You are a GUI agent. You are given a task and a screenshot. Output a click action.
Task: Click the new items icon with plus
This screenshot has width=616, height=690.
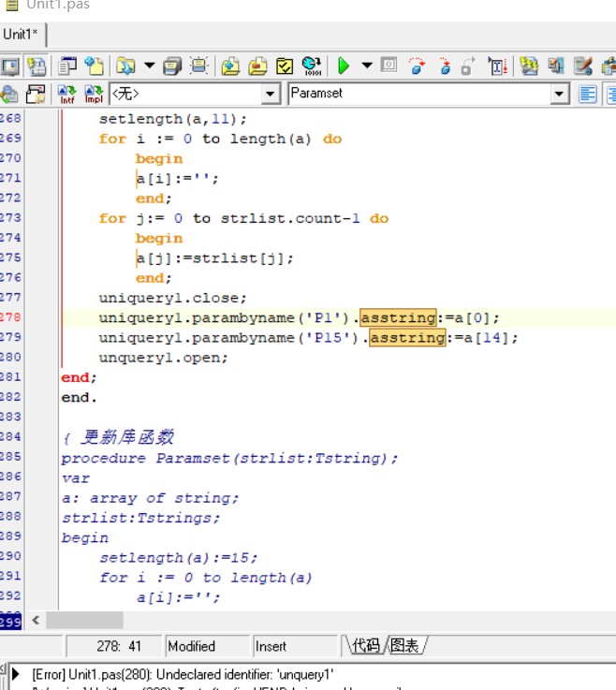point(95,66)
